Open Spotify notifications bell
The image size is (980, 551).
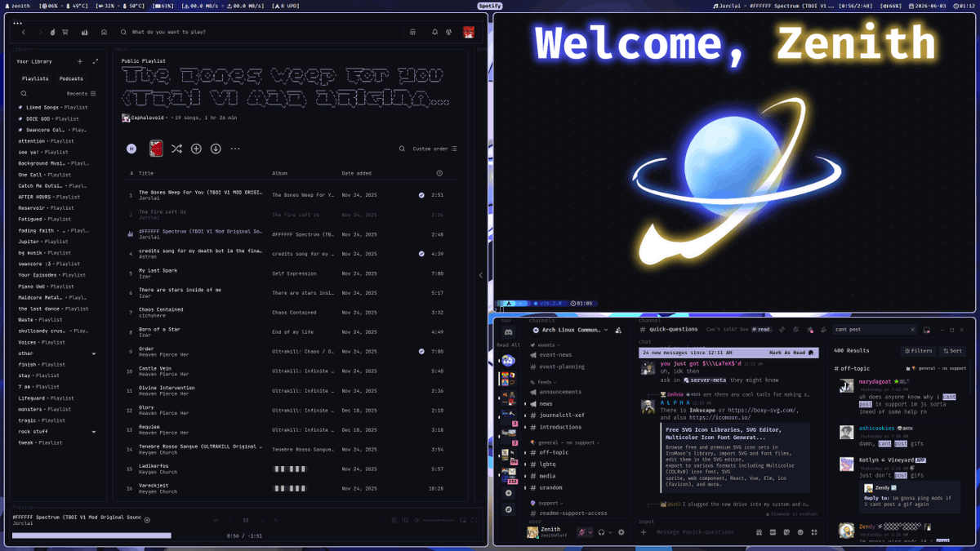pyautogui.click(x=434, y=32)
